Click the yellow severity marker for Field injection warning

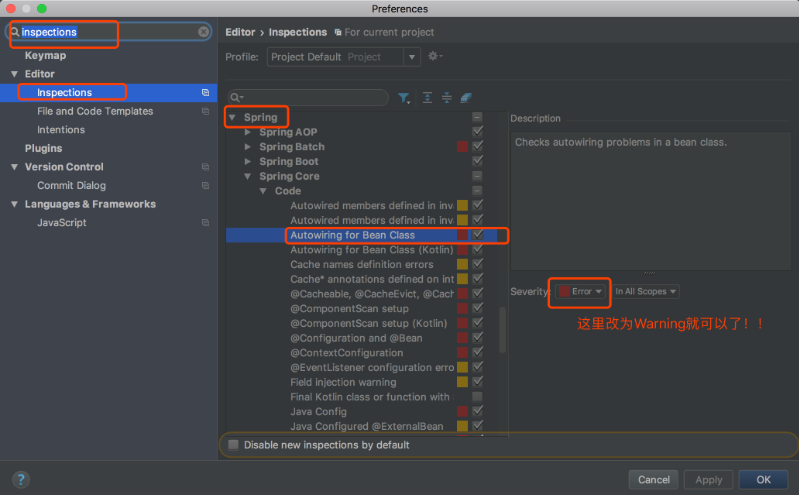click(462, 382)
